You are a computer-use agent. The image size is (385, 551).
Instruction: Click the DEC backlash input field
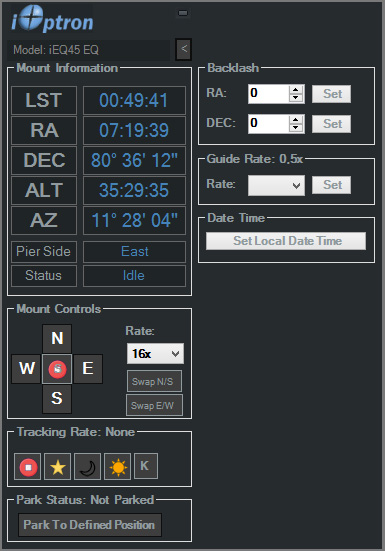pos(269,124)
